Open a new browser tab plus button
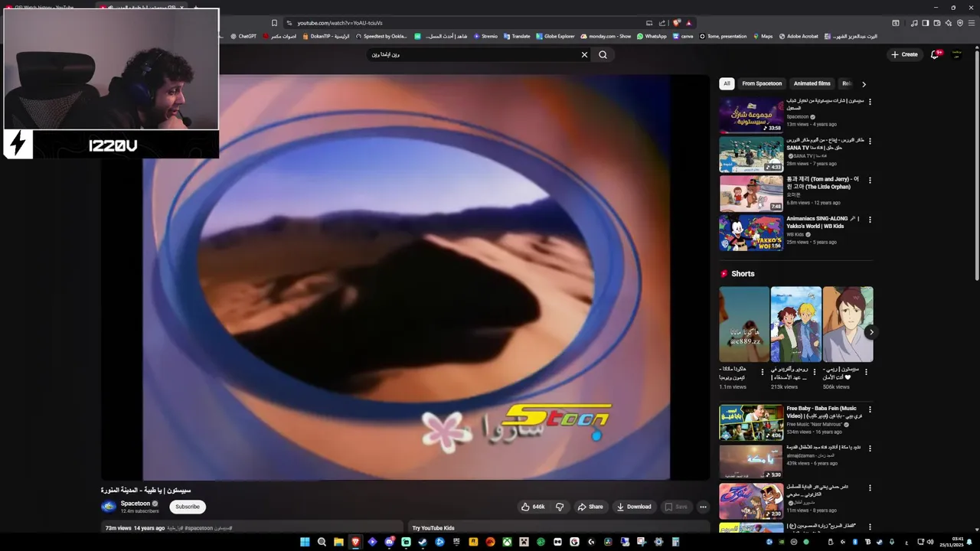 (195, 8)
